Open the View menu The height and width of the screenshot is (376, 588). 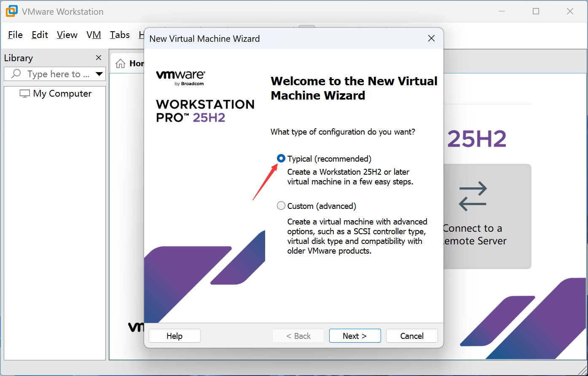[x=67, y=35]
